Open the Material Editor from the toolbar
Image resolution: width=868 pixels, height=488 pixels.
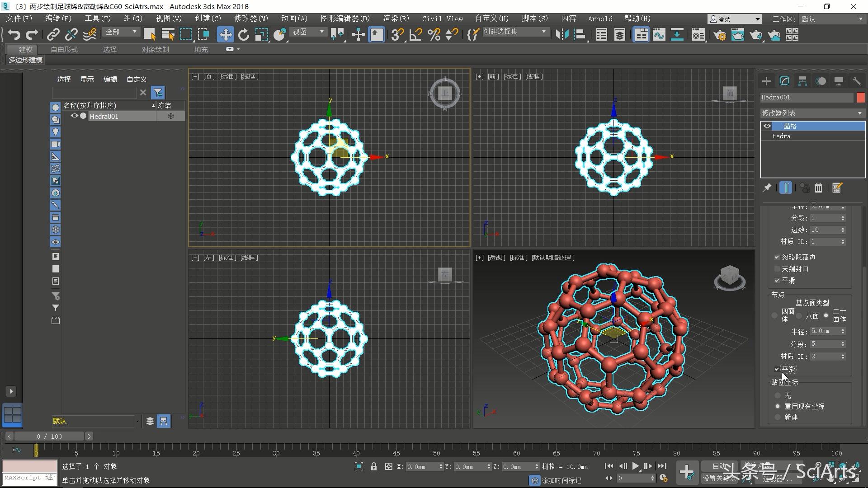click(x=698, y=34)
